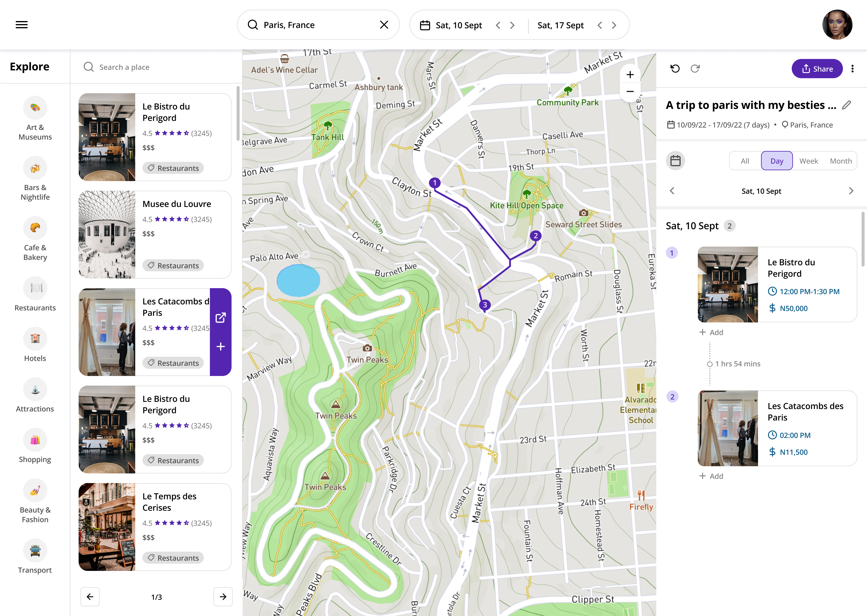Viewport: 867px width, 616px height.
Task: Switch itinerary view to Week
Action: click(809, 161)
